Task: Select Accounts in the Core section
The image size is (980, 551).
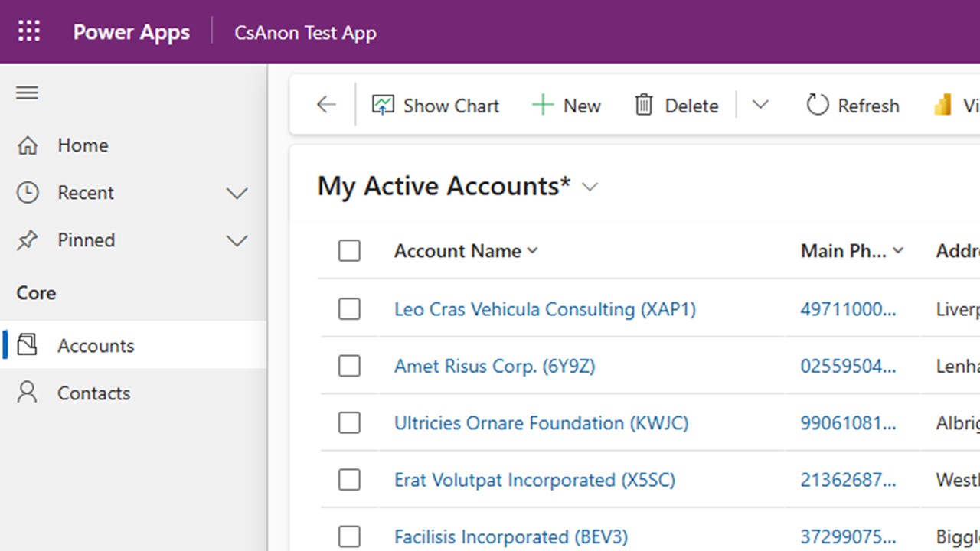Action: pyautogui.click(x=133, y=345)
